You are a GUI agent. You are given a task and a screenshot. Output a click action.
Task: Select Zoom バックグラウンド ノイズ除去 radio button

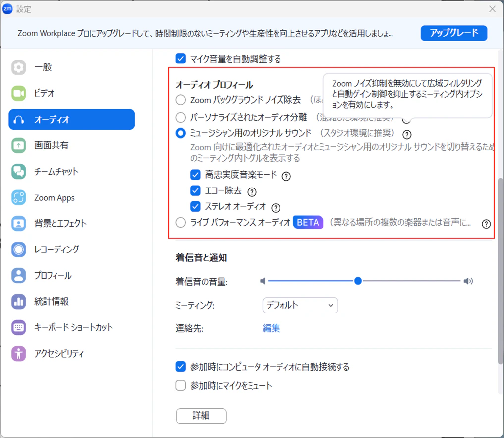click(181, 100)
